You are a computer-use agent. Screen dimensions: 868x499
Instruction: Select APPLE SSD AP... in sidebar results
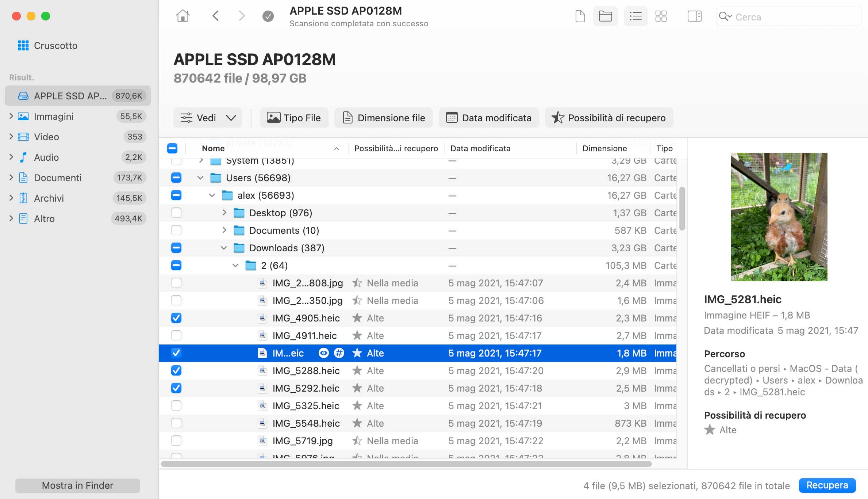pos(77,96)
